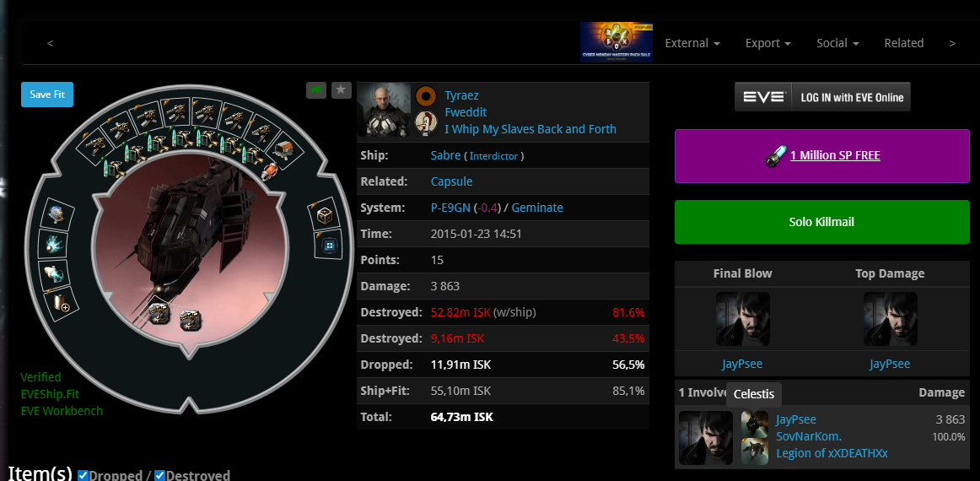Viewport: 980px width, 481px height.
Task: Click the orange-tipped module in mid slots
Action: click(268, 171)
